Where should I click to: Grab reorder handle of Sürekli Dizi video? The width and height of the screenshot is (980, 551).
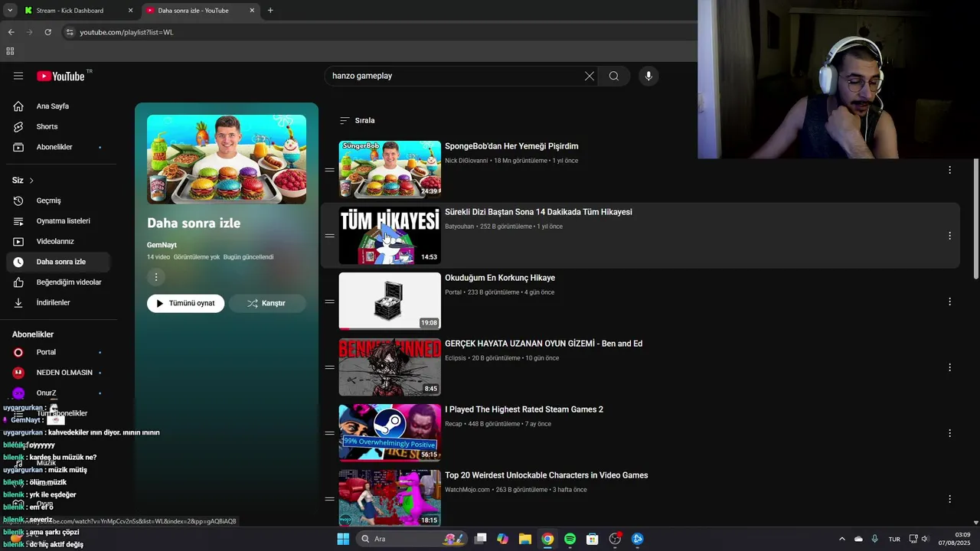click(329, 236)
